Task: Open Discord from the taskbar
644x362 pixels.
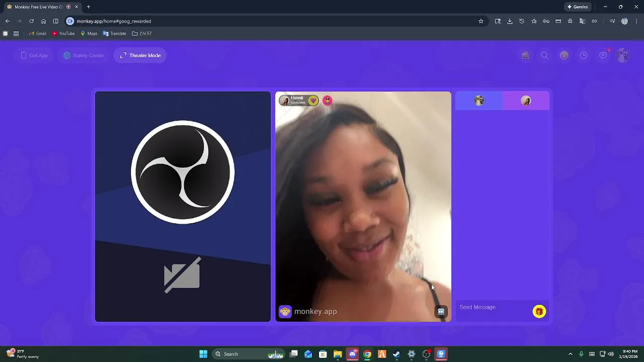Action: pos(353,354)
